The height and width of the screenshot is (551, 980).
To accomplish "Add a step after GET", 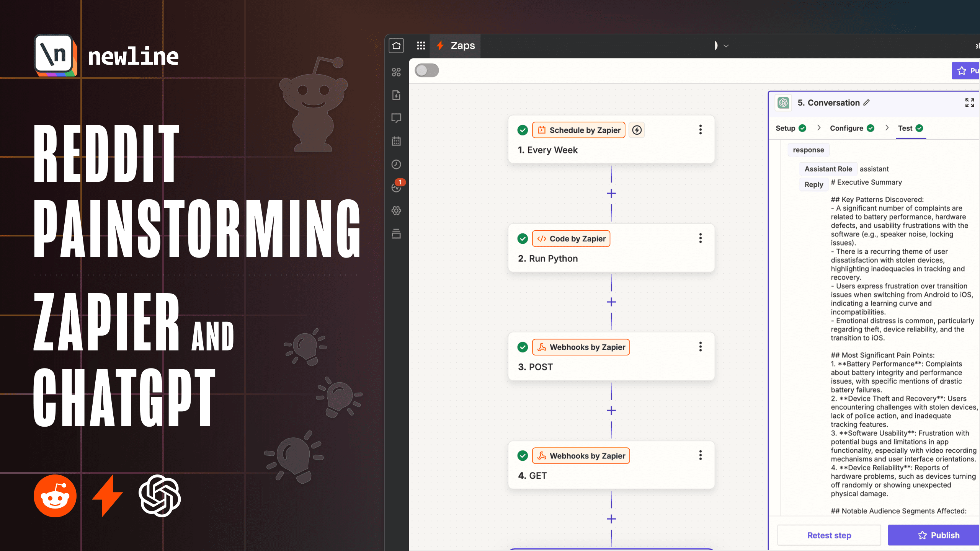I will pyautogui.click(x=611, y=519).
